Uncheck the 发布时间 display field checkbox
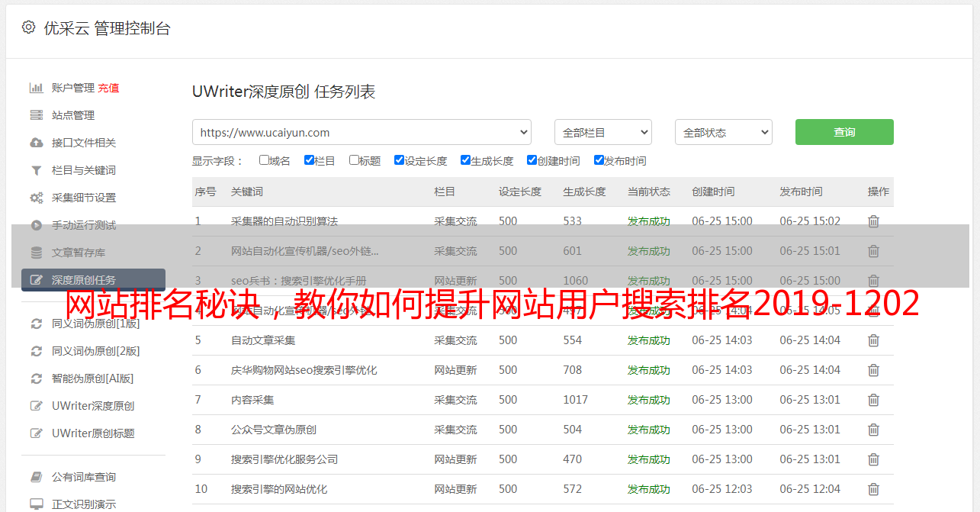 599,160
